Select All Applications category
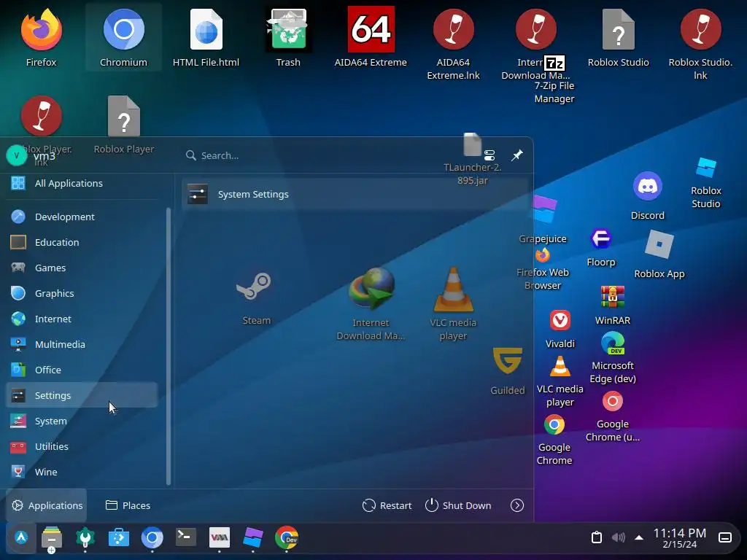Screen dimensions: 747x560 (x=82, y=183)
